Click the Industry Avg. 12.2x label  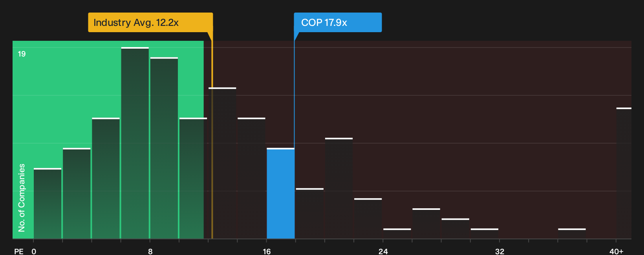point(150,22)
